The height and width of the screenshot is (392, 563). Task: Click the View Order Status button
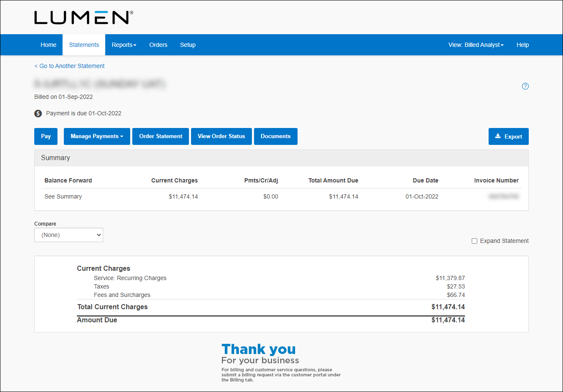pos(221,136)
